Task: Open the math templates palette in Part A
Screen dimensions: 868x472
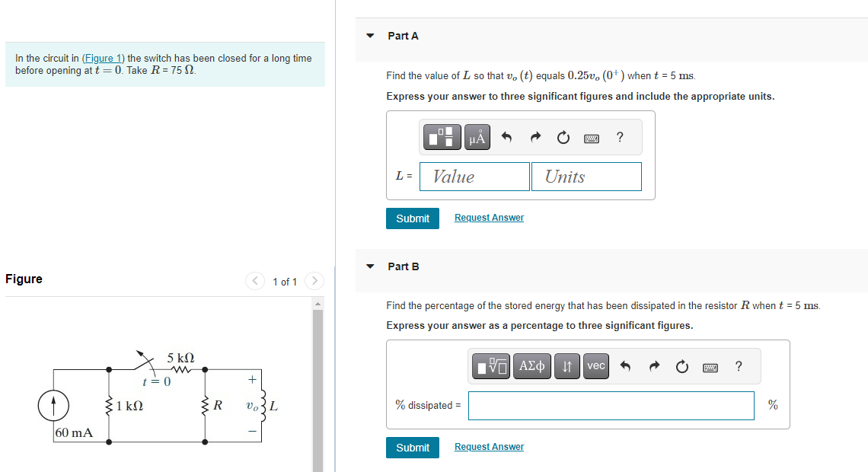Action: coord(442,137)
